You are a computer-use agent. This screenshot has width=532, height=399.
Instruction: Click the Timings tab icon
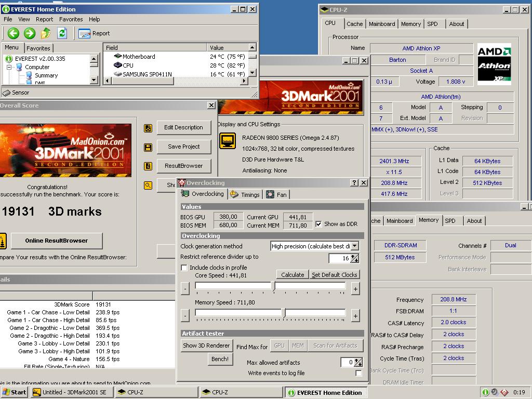click(234, 194)
